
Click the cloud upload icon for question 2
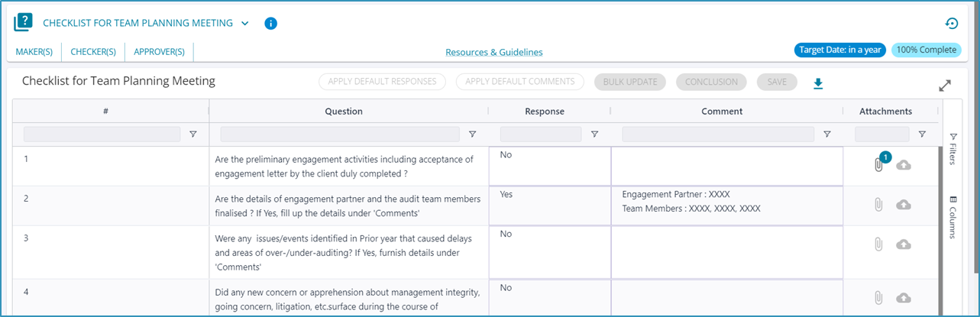[904, 205]
